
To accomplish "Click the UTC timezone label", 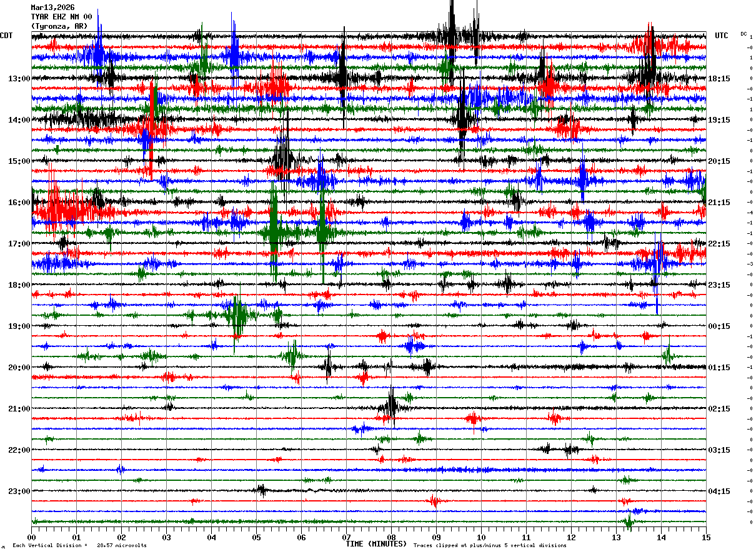I will (x=722, y=36).
